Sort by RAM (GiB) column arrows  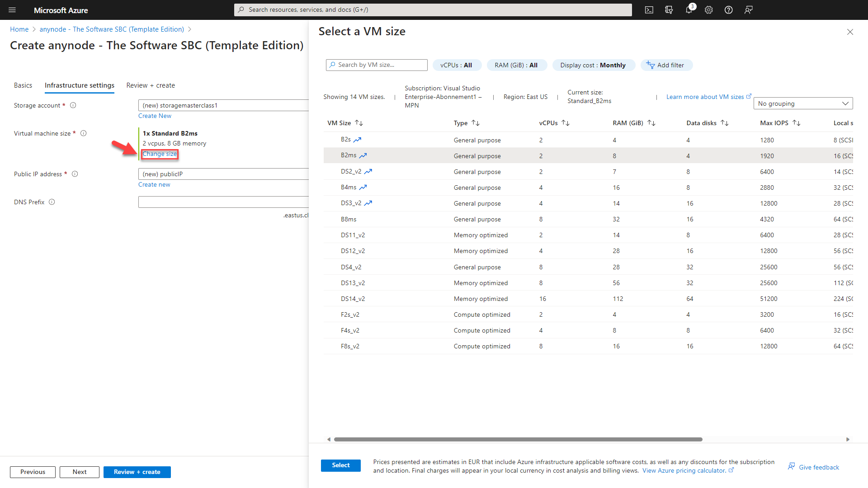click(x=651, y=123)
